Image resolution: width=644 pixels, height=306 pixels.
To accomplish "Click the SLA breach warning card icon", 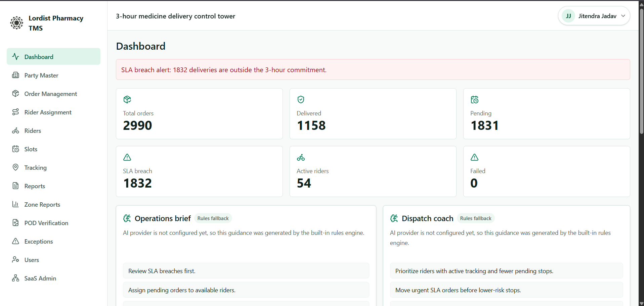I will [x=127, y=157].
